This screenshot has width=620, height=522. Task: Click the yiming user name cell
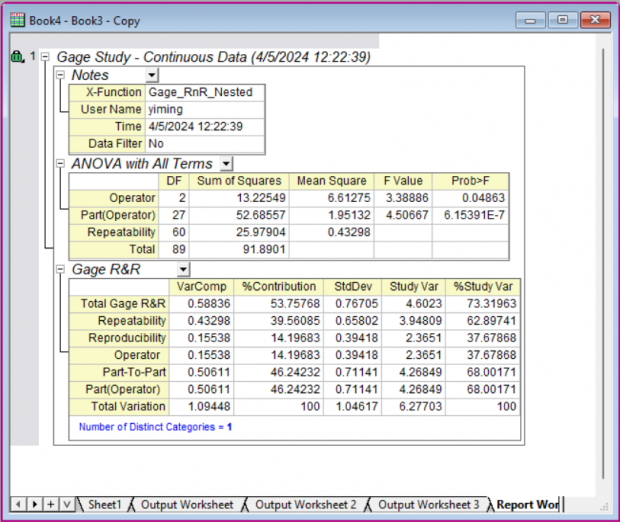click(205, 110)
